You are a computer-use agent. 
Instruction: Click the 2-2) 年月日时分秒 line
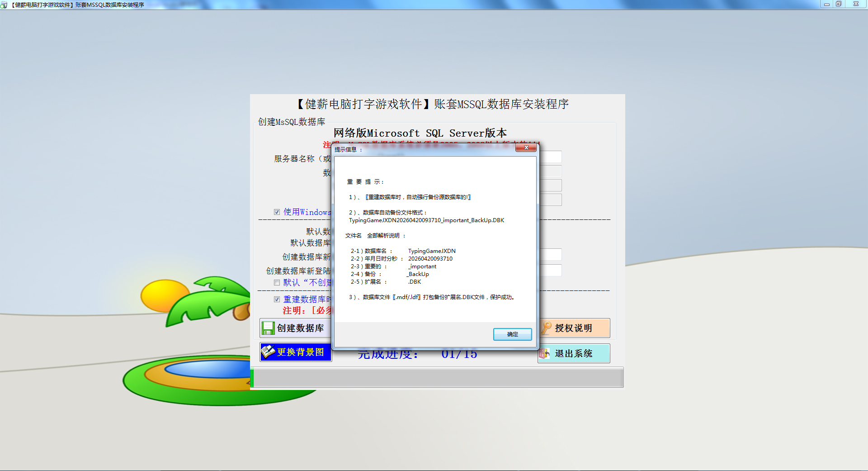coord(401,259)
